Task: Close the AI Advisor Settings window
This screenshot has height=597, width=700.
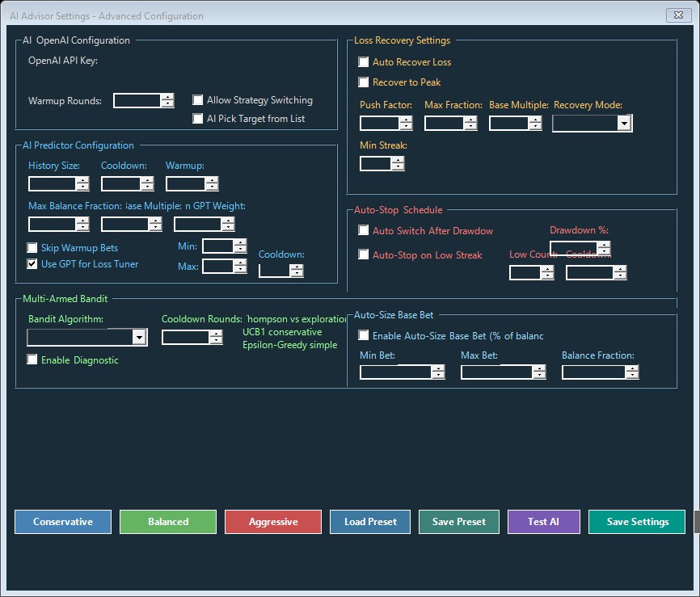Action: click(678, 15)
